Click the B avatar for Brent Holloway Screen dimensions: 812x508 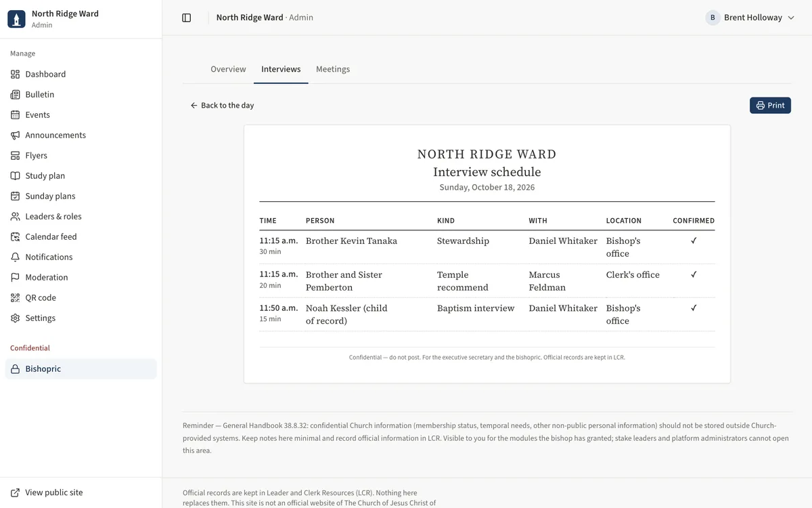pyautogui.click(x=713, y=18)
